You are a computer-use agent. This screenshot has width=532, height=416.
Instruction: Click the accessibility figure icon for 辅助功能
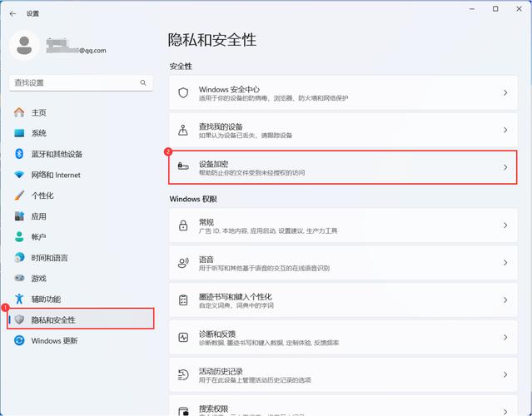[19, 299]
